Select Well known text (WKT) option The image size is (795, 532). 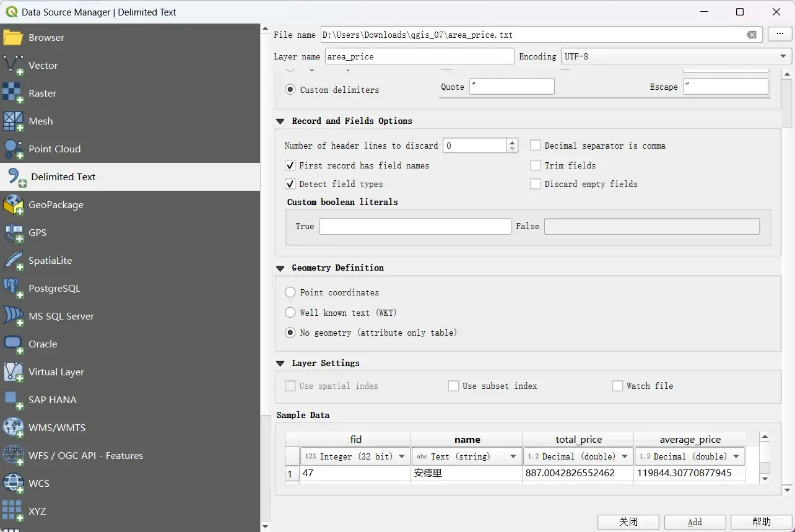290,313
